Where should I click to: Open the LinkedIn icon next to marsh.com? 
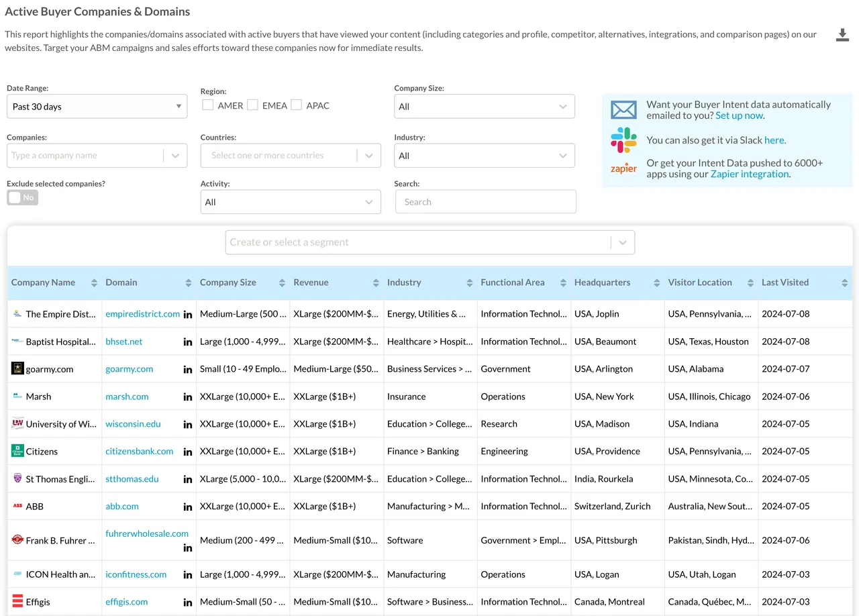click(x=187, y=396)
